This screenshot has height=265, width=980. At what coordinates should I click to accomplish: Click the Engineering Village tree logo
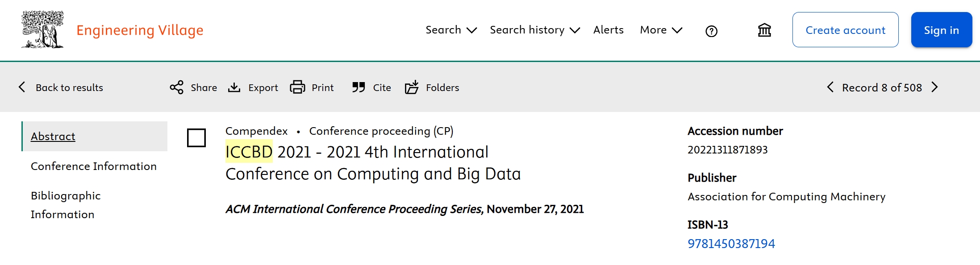point(42,29)
